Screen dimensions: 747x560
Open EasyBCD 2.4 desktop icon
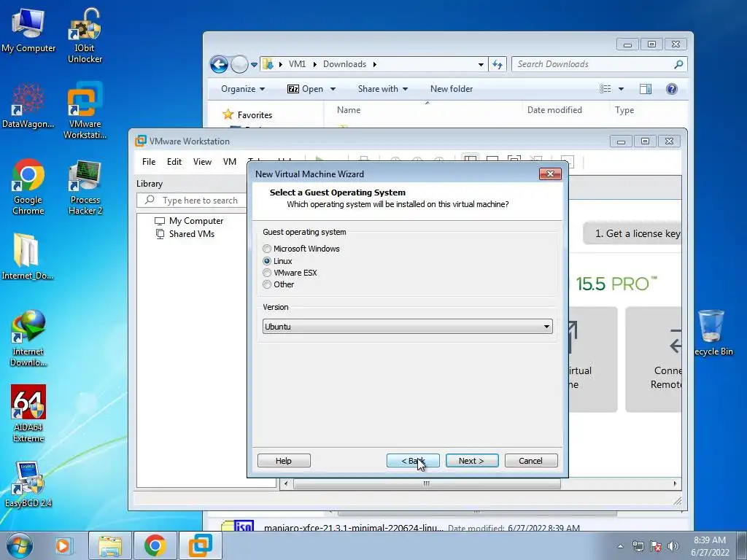point(28,484)
